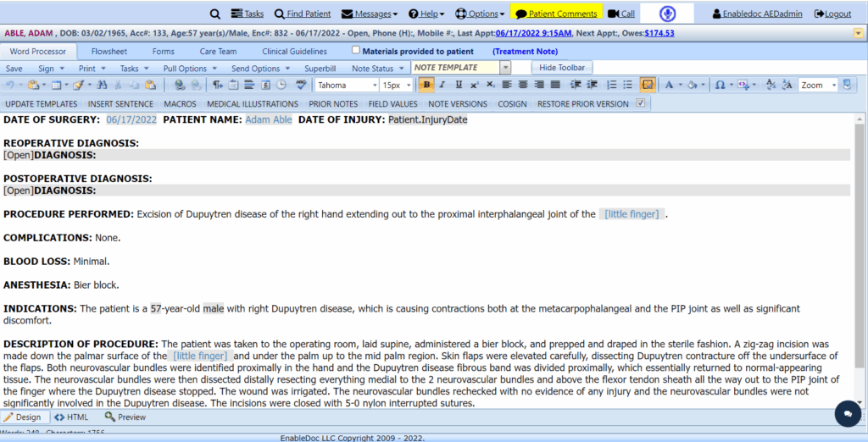Apply Subscript formatting

491,86
